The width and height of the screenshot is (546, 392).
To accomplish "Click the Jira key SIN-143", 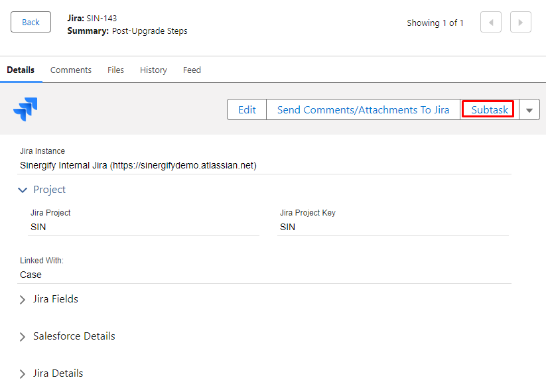I will click(x=102, y=18).
